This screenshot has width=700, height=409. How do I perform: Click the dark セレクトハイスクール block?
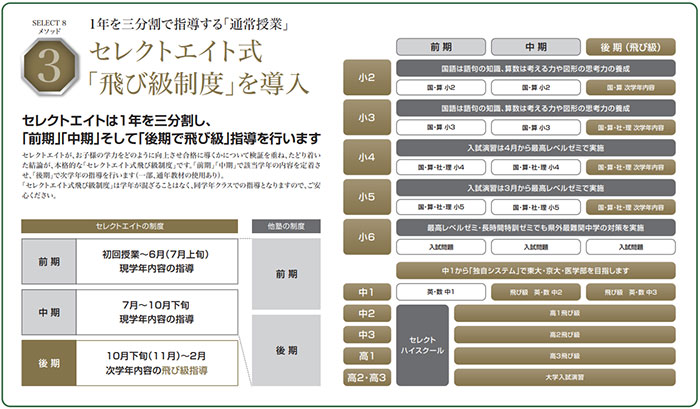422,345
